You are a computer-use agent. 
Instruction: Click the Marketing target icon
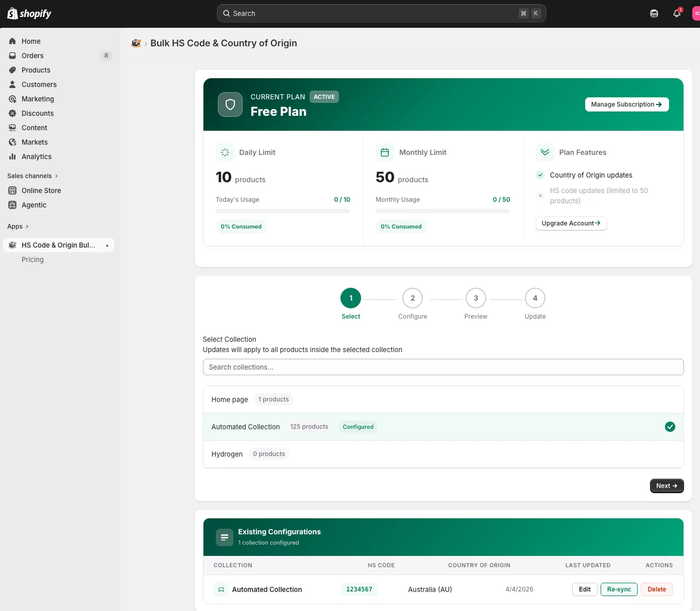pos(12,99)
